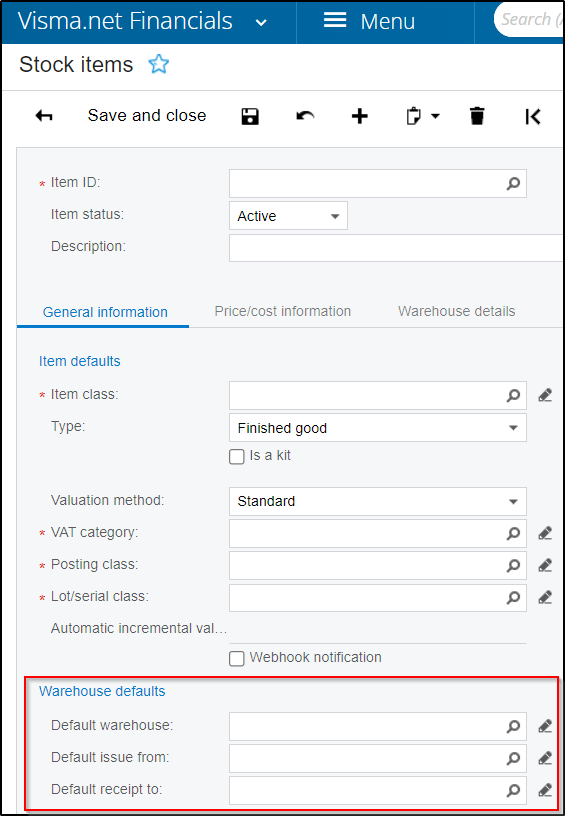
Task: Expand the Type Finished good dropdown
Action: click(378, 428)
